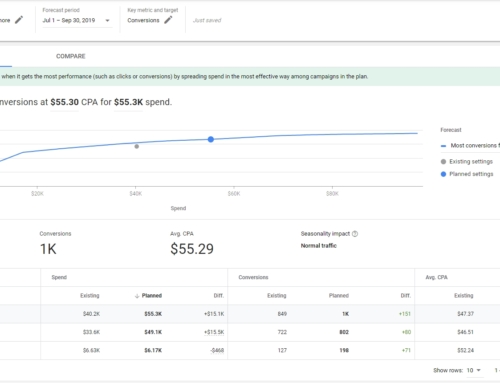Viewport: 500px width, 383px height.
Task: Click the -$468 spend difference
Action: click(x=217, y=350)
